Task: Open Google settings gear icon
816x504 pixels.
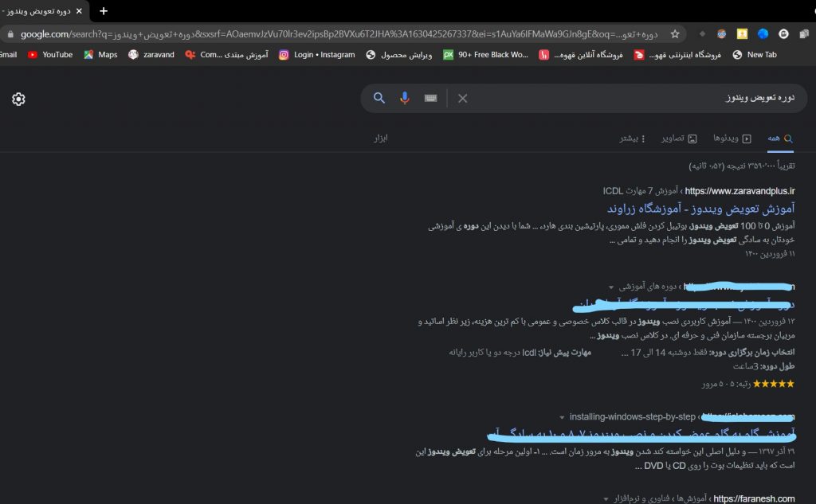Action: coord(19,99)
